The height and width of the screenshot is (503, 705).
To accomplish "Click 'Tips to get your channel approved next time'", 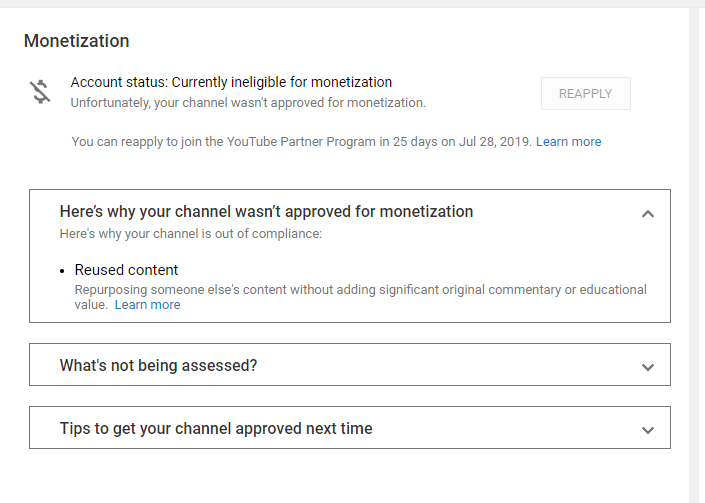I will [216, 428].
